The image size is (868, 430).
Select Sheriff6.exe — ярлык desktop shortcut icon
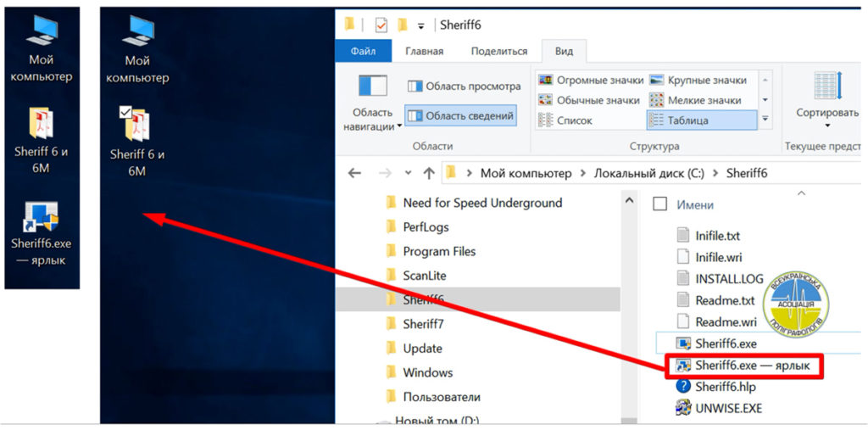(41, 217)
